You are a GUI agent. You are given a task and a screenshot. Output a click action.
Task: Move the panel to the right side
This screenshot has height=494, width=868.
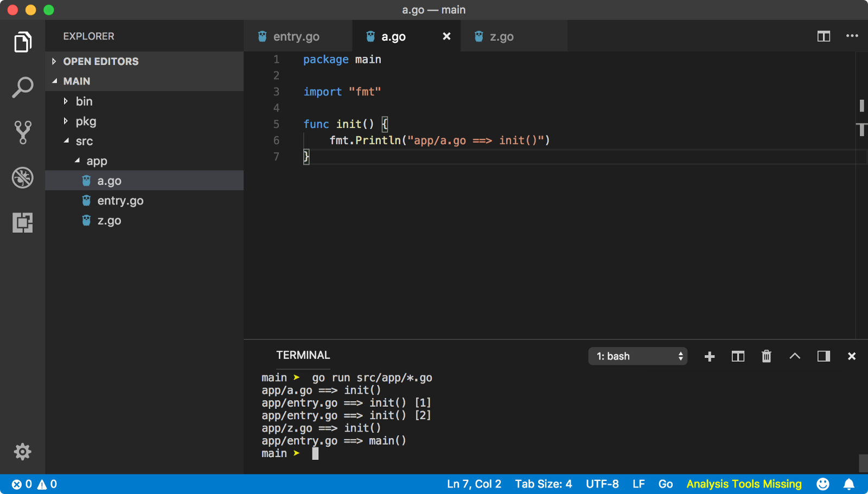point(824,356)
